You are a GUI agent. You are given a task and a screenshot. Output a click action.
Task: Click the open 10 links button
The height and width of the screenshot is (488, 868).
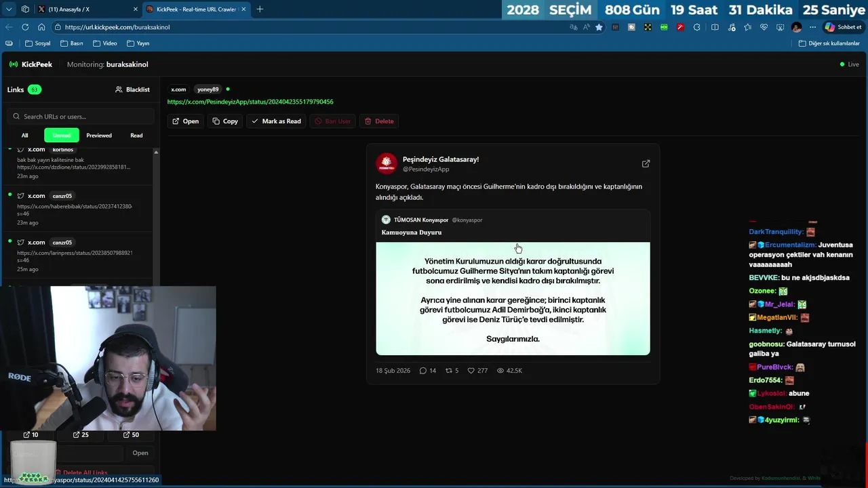click(31, 434)
